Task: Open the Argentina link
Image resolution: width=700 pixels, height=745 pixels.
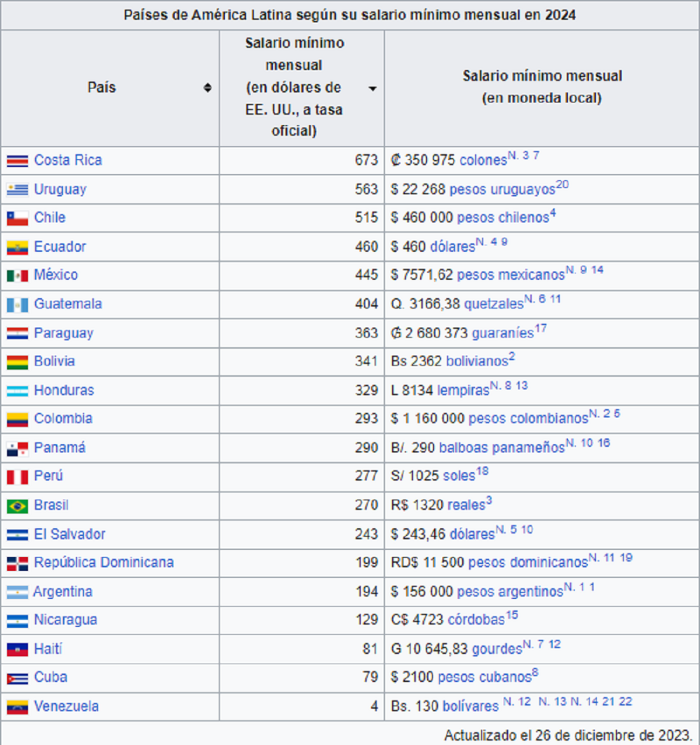Action: (62, 592)
